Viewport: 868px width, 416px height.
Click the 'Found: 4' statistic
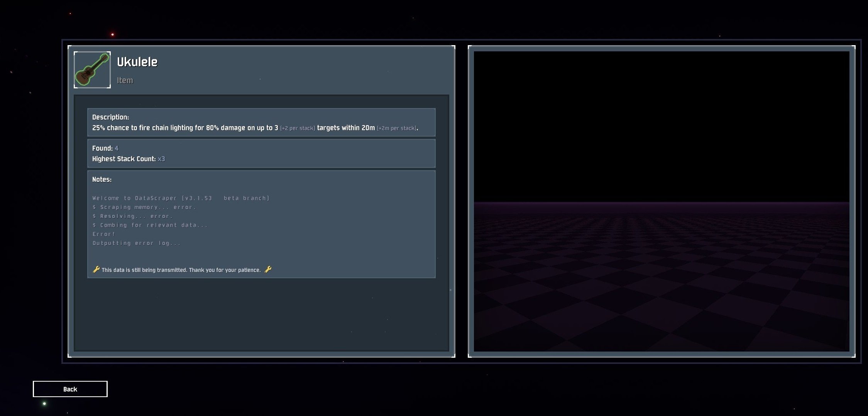105,148
